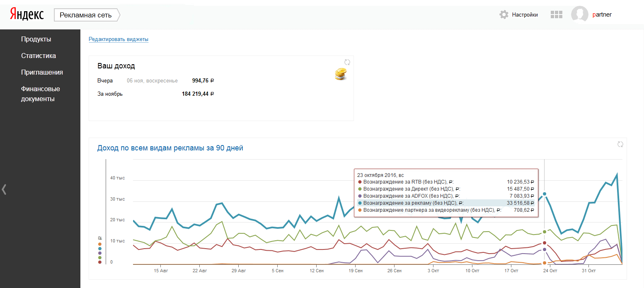Screen dimensions: 644x288
Task: Open the Продукты menu section
Action: 36,39
